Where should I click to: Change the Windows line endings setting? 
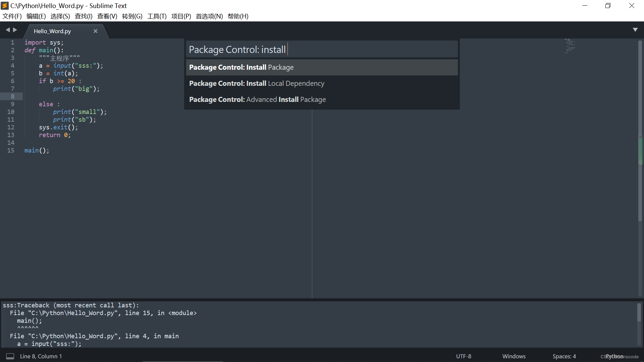click(x=514, y=356)
